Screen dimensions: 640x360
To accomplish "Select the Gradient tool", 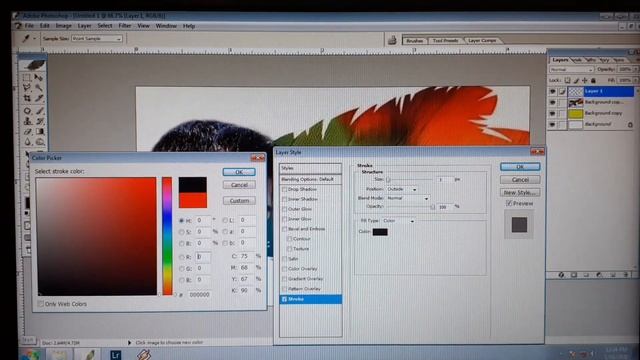I will click(x=40, y=131).
